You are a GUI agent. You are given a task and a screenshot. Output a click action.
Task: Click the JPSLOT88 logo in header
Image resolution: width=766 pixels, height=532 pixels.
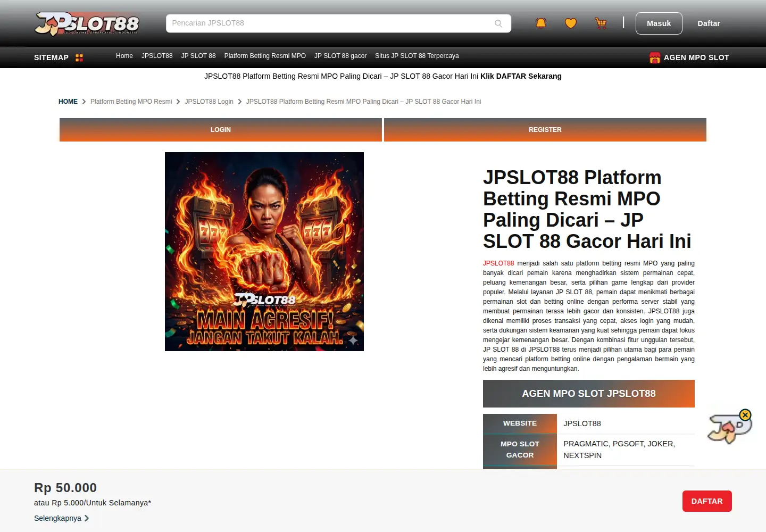pyautogui.click(x=87, y=24)
